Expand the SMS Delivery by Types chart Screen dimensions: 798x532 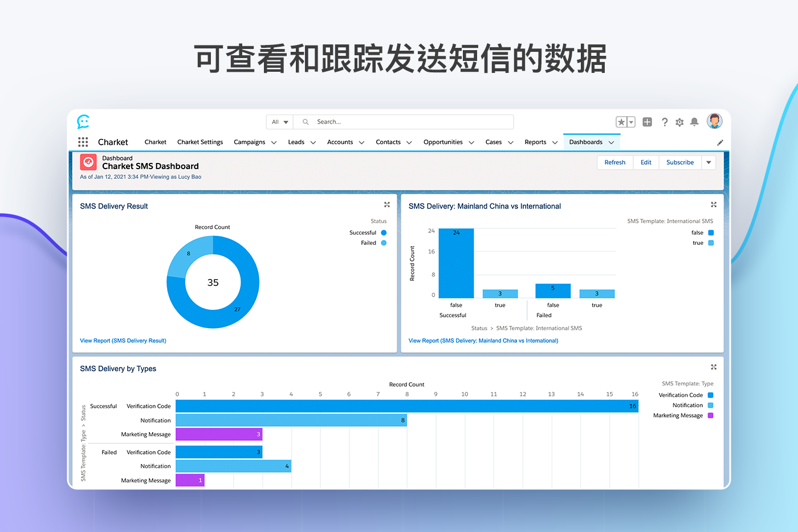(x=714, y=367)
